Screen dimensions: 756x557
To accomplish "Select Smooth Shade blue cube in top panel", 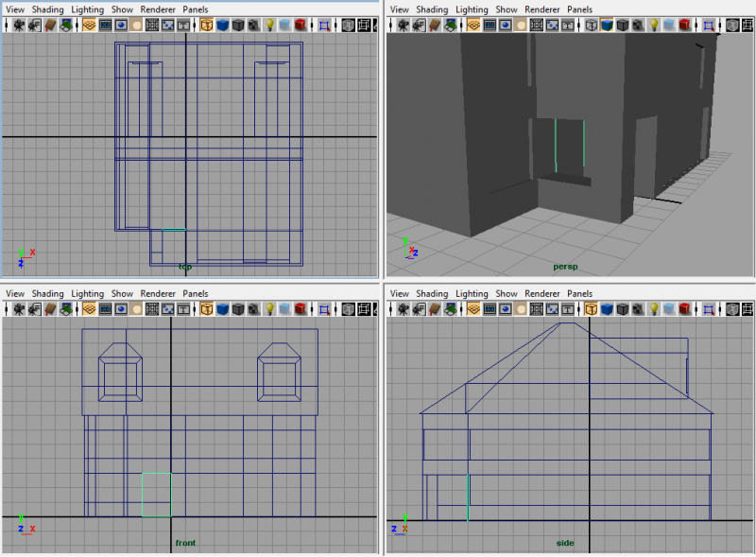I will [x=223, y=25].
